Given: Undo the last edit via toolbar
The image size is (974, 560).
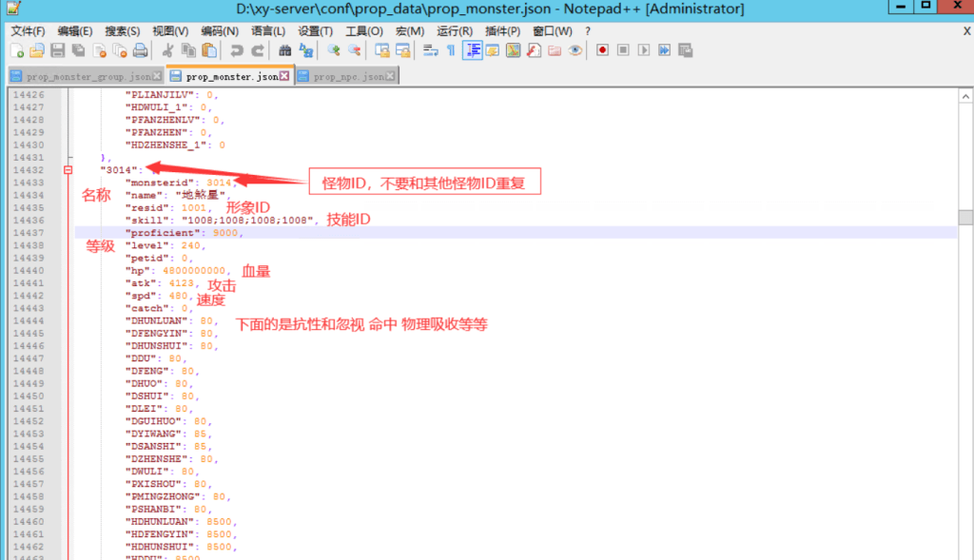Looking at the screenshot, I should point(237,50).
